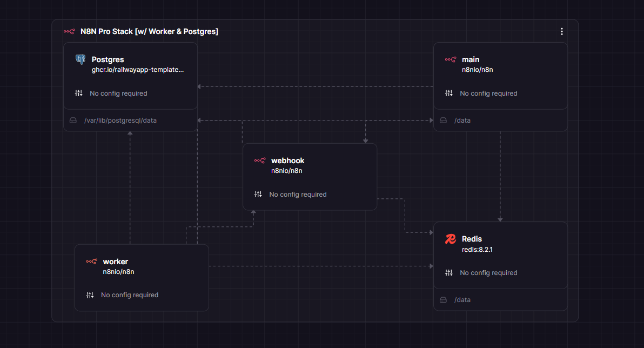Click the Redis logo icon
Image resolution: width=644 pixels, height=348 pixels.
click(x=451, y=239)
